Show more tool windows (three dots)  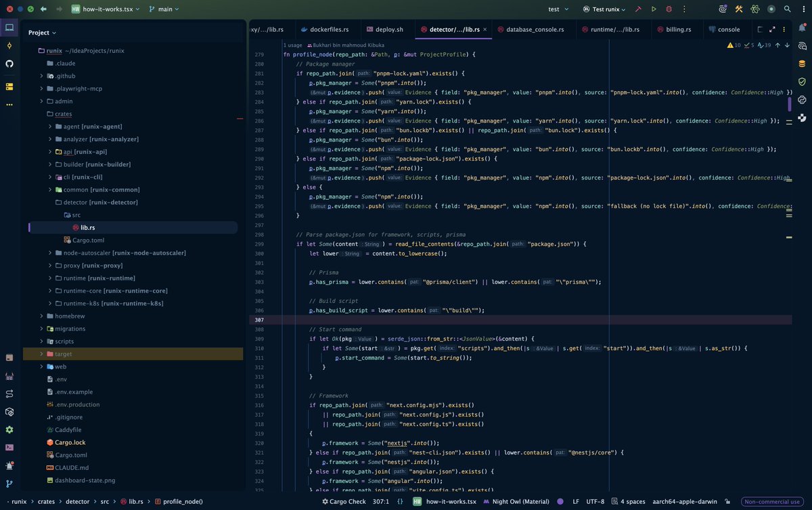pos(9,104)
